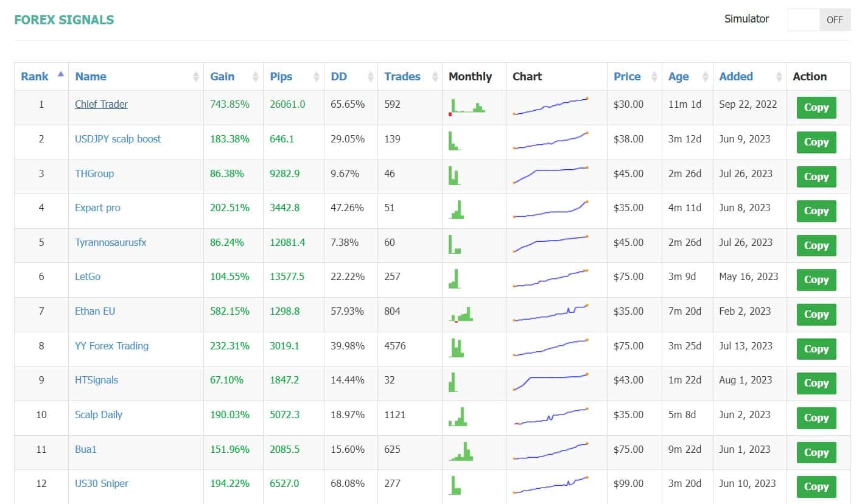Open the Chief Trader signal
This screenshot has height=504, width=862.
(101, 104)
